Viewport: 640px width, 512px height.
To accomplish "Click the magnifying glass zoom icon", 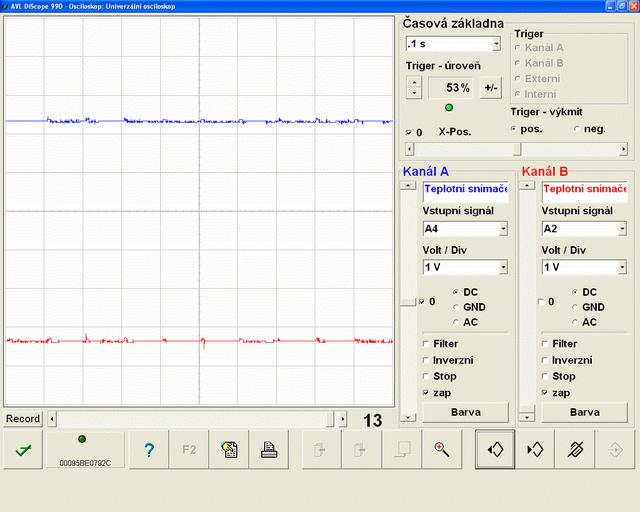I will [x=441, y=450].
